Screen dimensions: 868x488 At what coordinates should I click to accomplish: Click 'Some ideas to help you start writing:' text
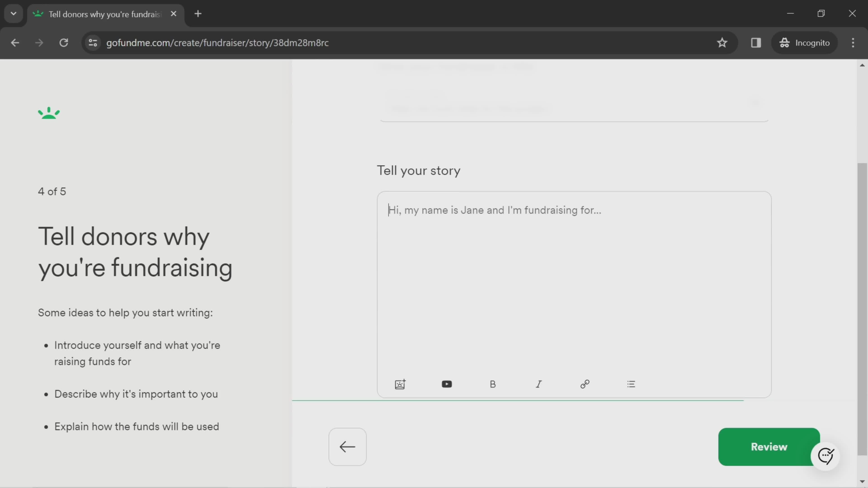(x=125, y=312)
